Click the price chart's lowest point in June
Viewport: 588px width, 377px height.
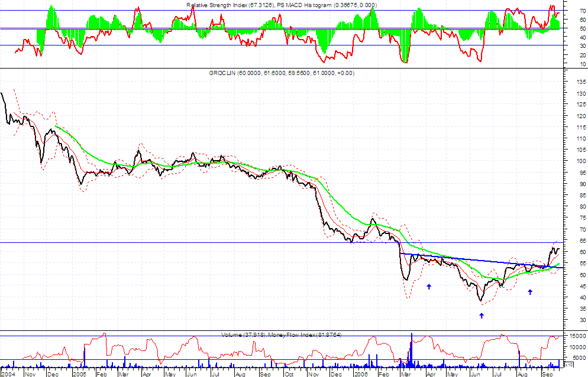point(482,300)
